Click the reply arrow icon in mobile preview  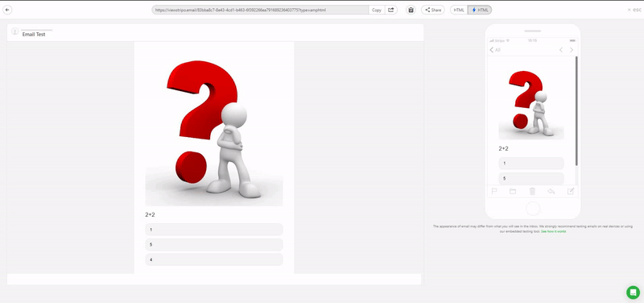click(551, 191)
